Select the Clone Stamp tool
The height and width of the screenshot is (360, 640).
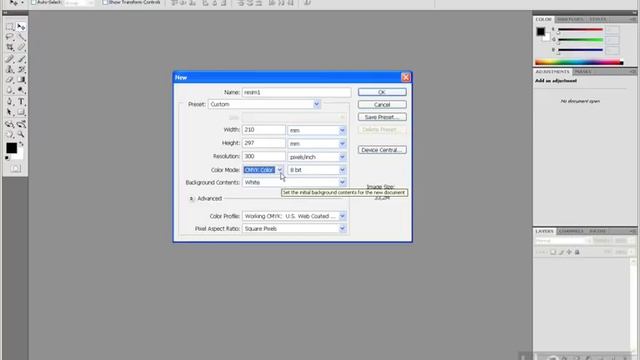(10, 69)
